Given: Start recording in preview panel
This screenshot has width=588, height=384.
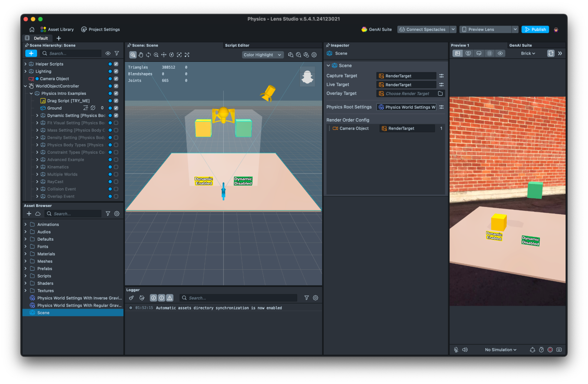Looking at the screenshot, I should tap(550, 350).
